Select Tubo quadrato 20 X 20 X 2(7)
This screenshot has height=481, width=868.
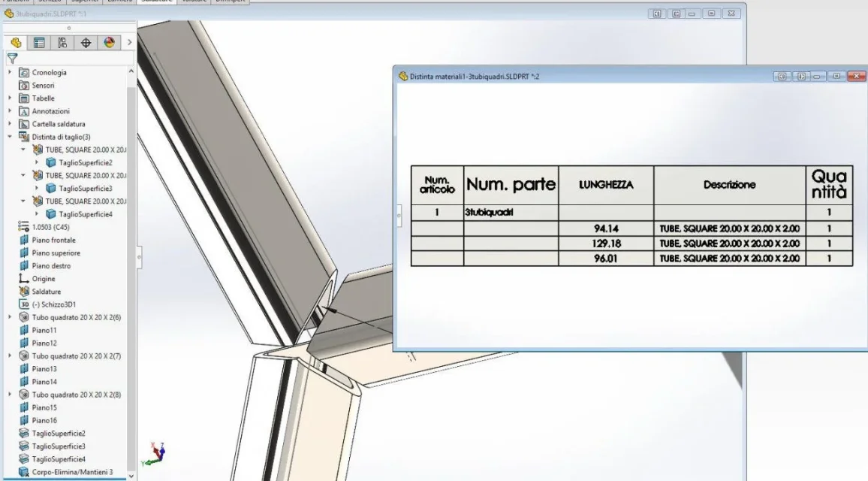(77, 356)
